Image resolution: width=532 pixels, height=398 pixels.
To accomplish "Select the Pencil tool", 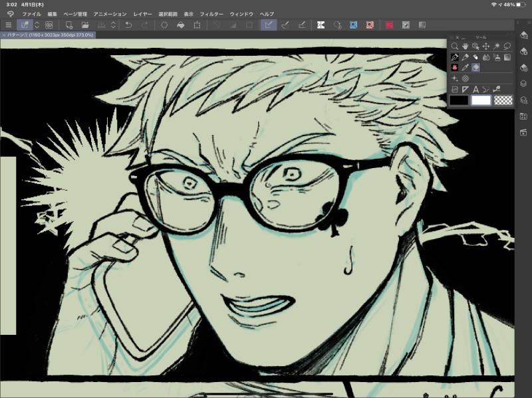I will 465,57.
